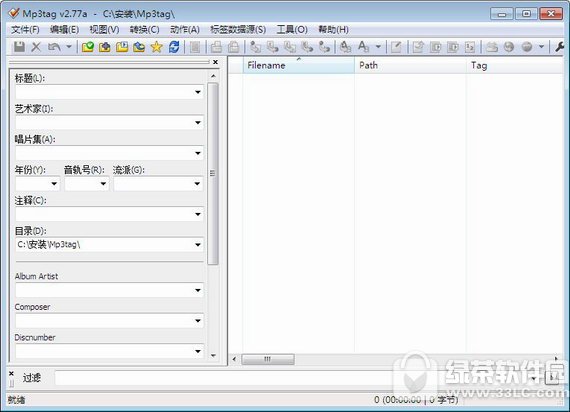The width and height of the screenshot is (570, 412).
Task: Click the Actions icon with small gear
Action: click(x=345, y=47)
